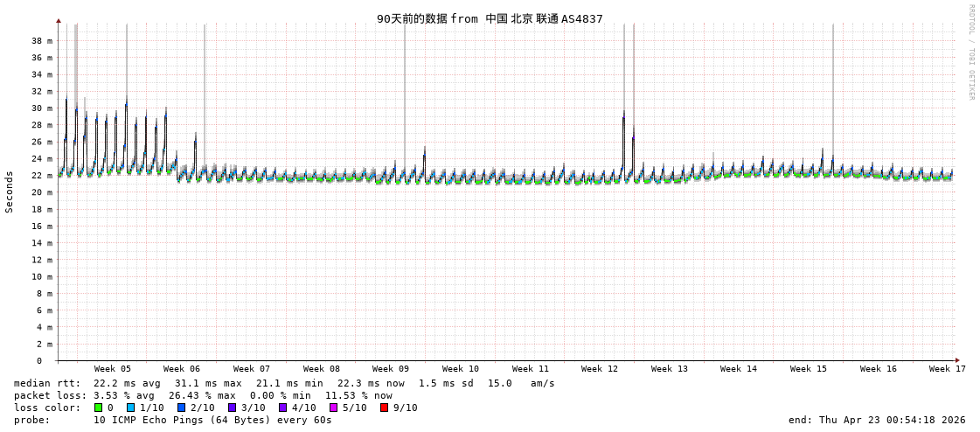Viewport: 980px width, 432px height.
Task: Click the vertical Seconds axis title
Action: pos(10,192)
